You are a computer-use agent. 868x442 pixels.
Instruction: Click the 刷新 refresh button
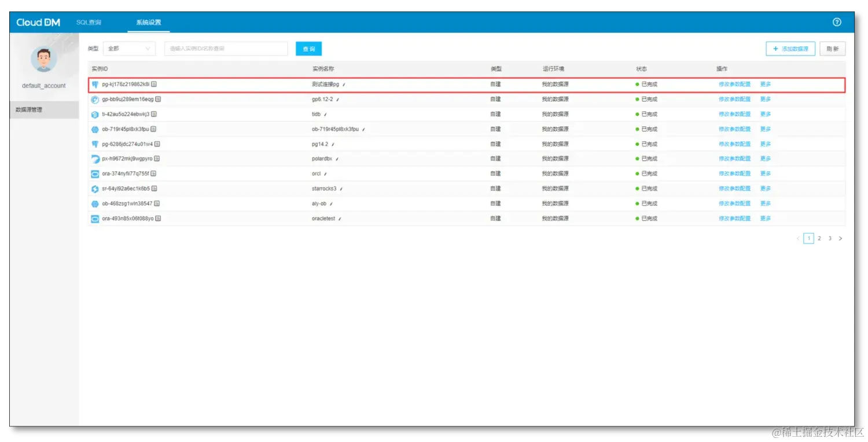coord(833,49)
